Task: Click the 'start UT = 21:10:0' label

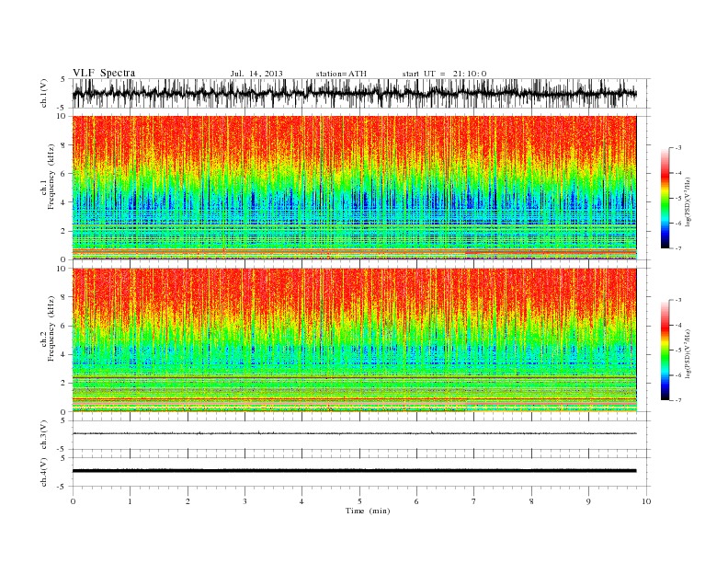Action: point(444,74)
